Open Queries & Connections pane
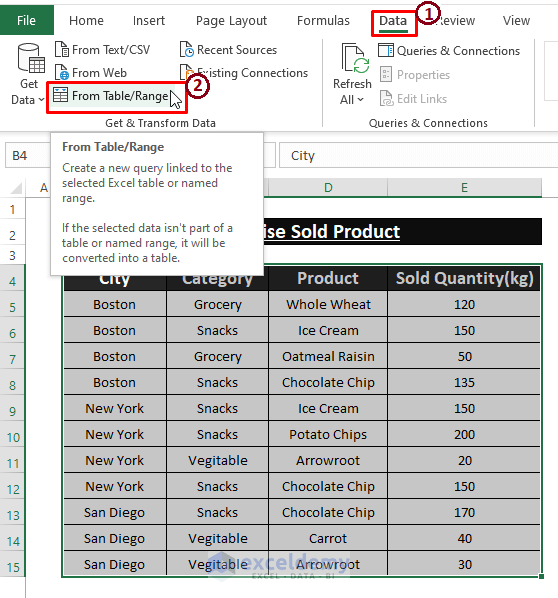 449,51
